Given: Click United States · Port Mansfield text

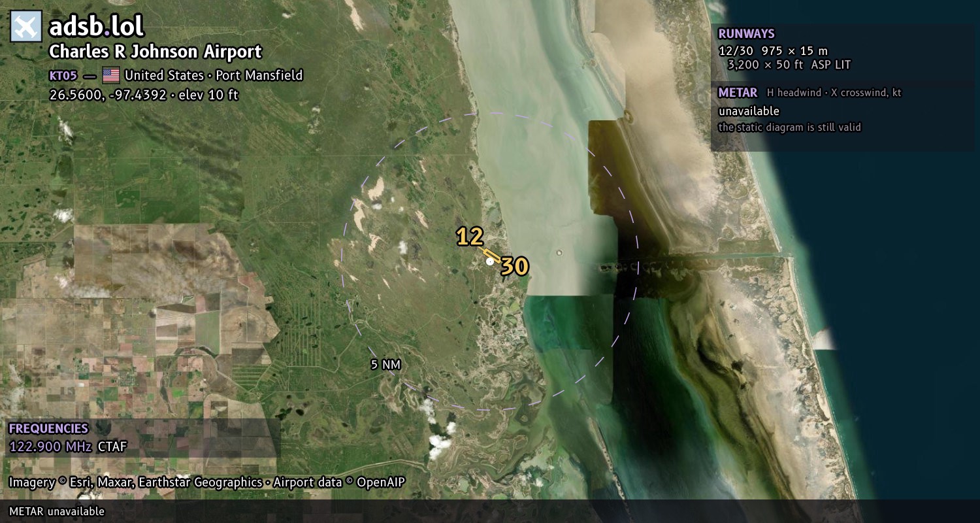Looking at the screenshot, I should tap(214, 75).
